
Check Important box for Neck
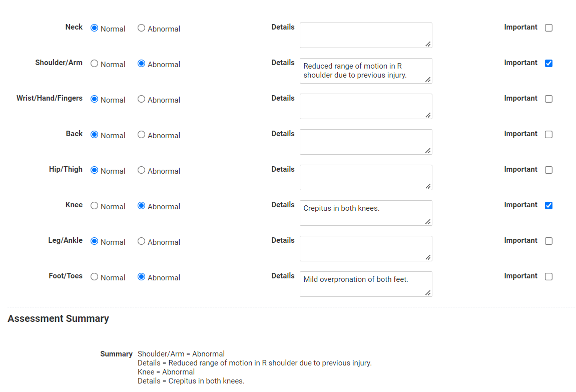click(x=549, y=28)
